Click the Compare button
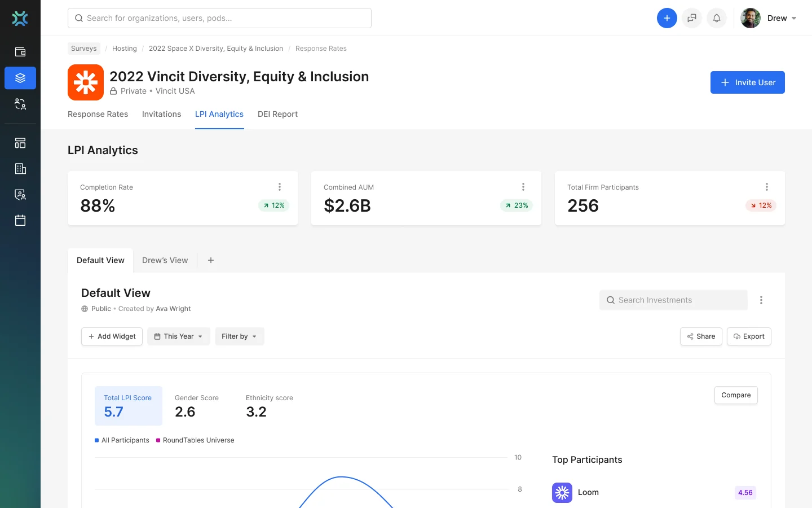The image size is (812, 508). pyautogui.click(x=736, y=395)
